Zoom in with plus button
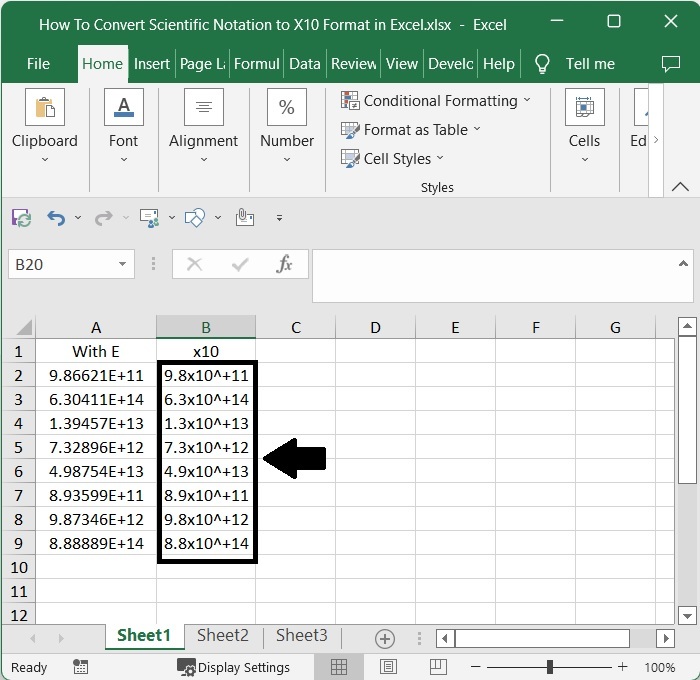This screenshot has height=680, width=700. tap(623, 667)
